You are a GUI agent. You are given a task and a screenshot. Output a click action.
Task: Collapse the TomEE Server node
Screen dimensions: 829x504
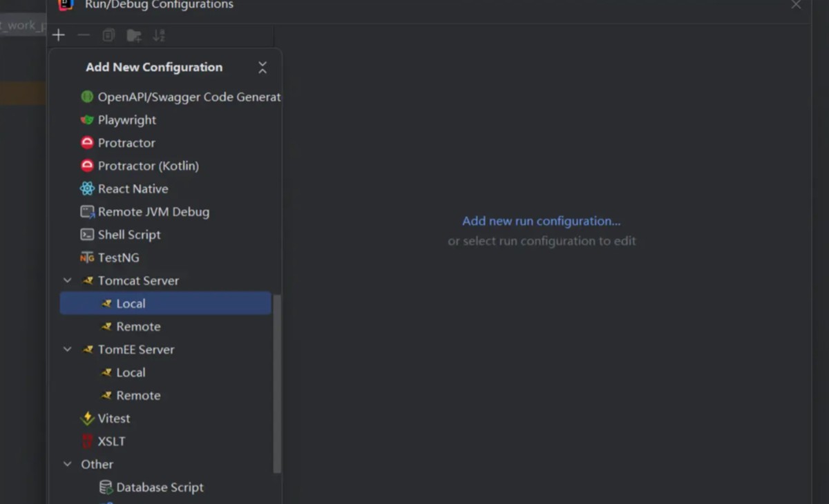point(68,349)
